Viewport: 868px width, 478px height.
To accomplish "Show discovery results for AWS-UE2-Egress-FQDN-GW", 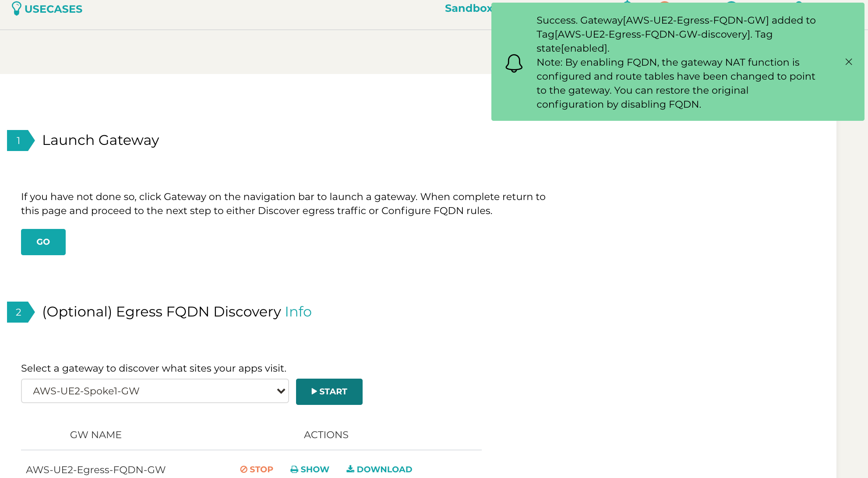I will [x=310, y=469].
